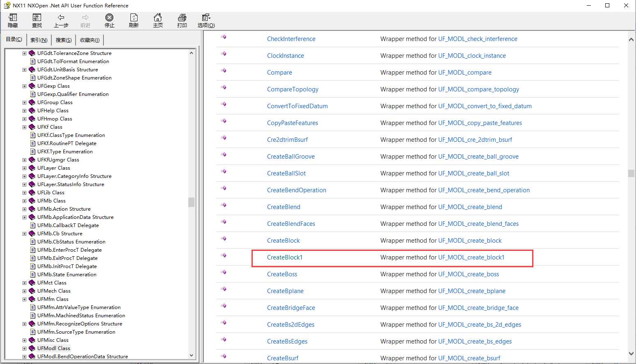Expand the UFMb.Cb Structure node
The height and width of the screenshot is (364, 636).
(24, 234)
